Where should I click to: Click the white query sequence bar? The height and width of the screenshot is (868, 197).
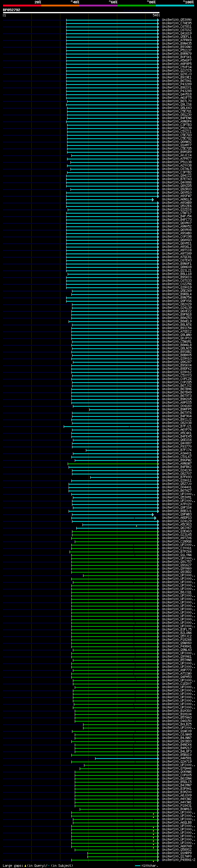pyautogui.click(x=81, y=13)
